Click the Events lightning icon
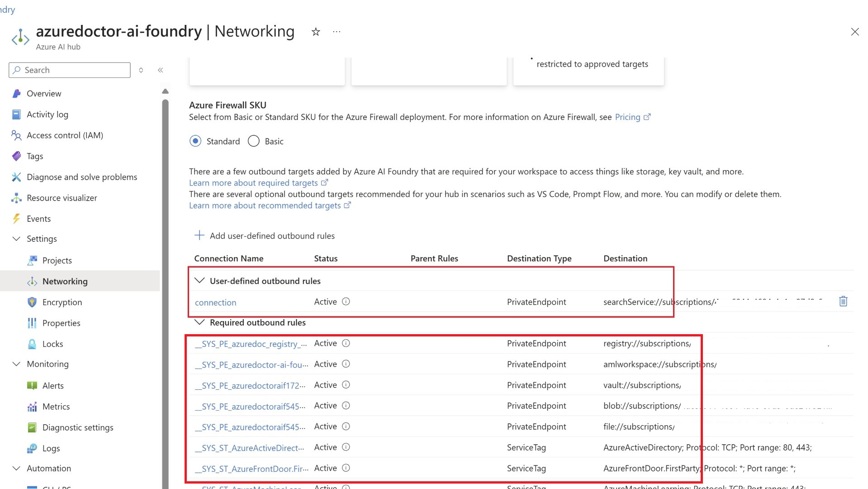The image size is (868, 489). [x=16, y=219]
